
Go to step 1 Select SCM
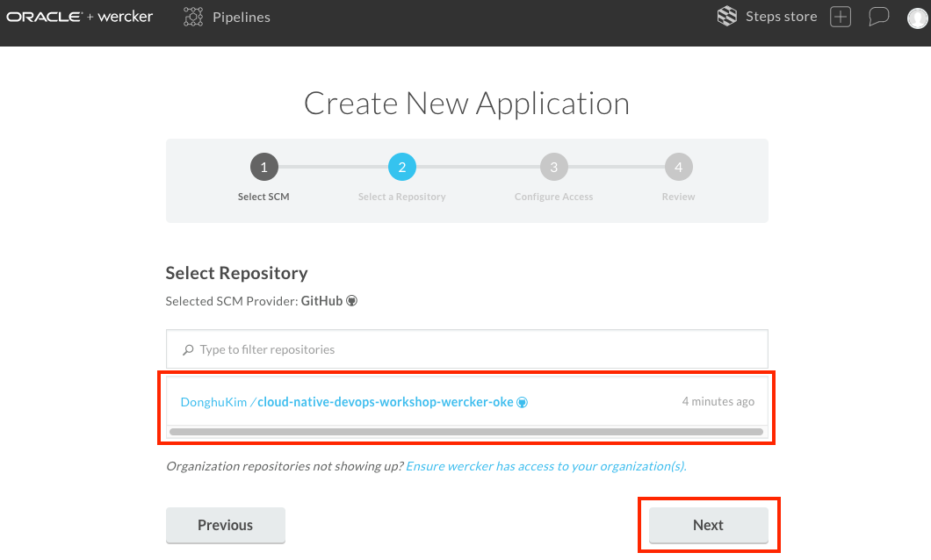(x=264, y=168)
